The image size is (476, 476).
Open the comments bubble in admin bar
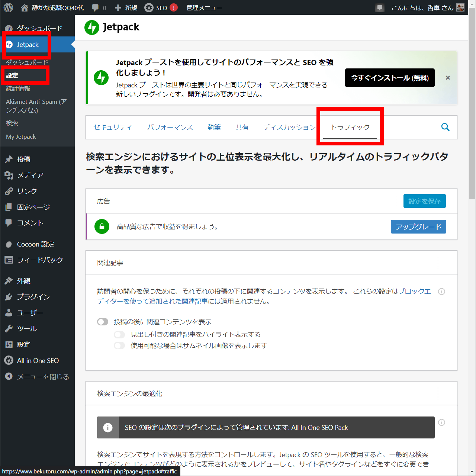click(x=96, y=8)
